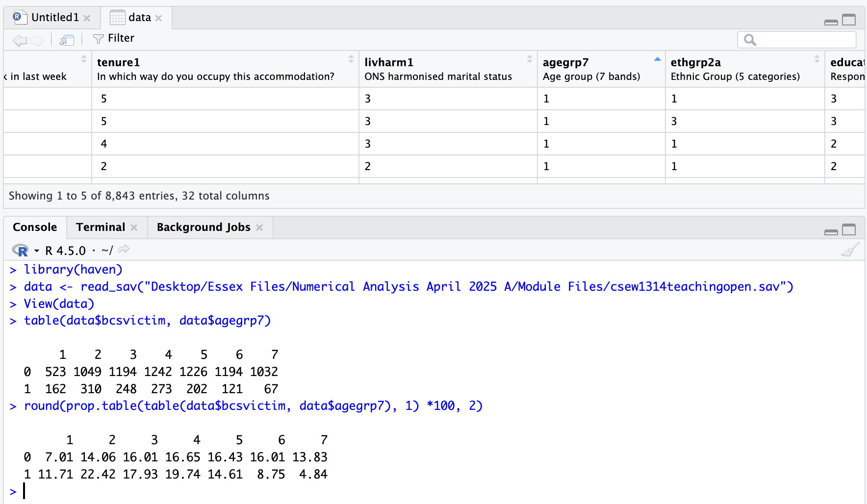Image resolution: width=867 pixels, height=504 pixels.
Task: Switch to the Background Jobs tab
Action: [204, 227]
